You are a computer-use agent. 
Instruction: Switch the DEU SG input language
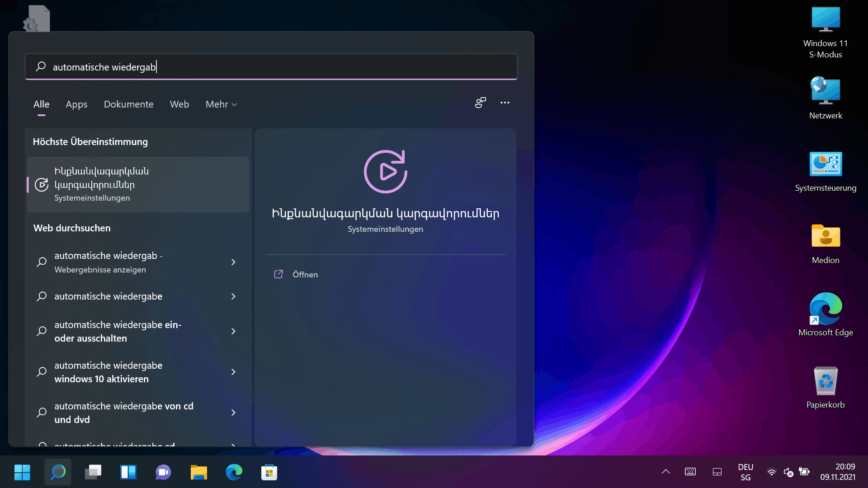pos(745,472)
